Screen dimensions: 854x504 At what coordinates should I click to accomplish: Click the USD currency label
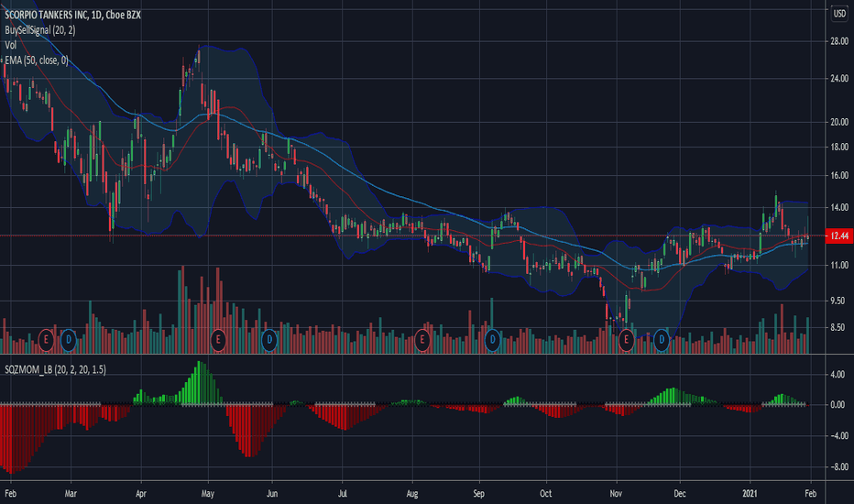[x=839, y=14]
